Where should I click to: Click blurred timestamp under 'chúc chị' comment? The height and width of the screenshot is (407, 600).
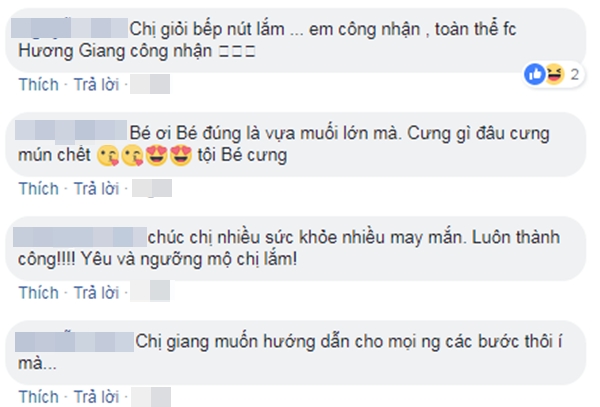[150, 291]
